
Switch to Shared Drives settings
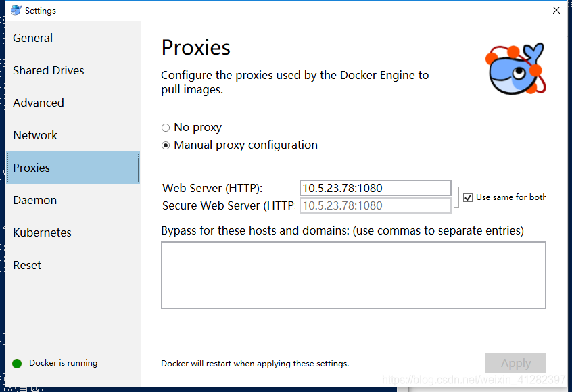click(x=48, y=70)
